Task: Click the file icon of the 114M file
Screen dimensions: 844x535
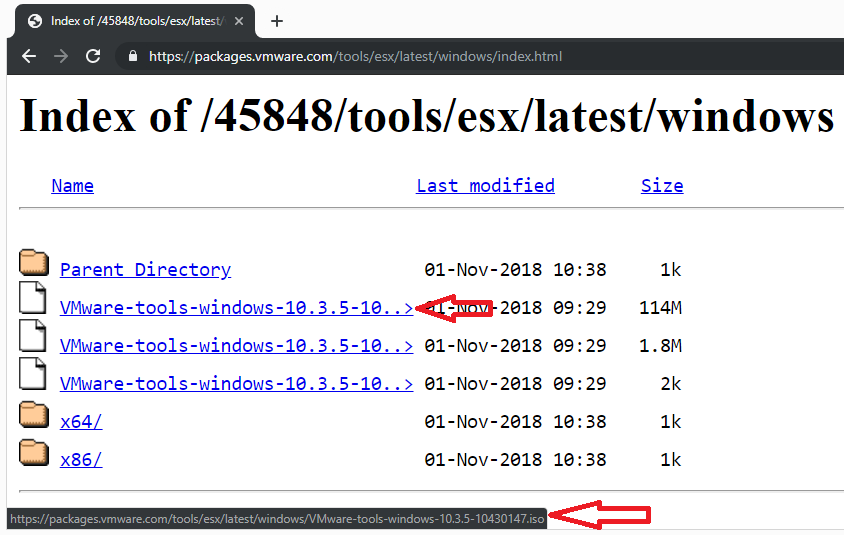Action: coord(32,297)
